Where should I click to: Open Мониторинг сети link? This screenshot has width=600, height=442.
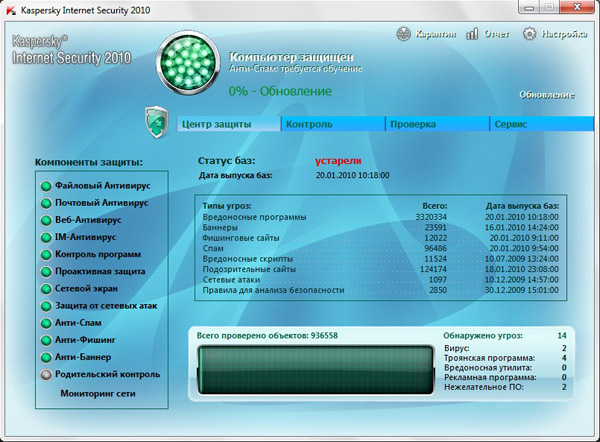click(x=98, y=394)
